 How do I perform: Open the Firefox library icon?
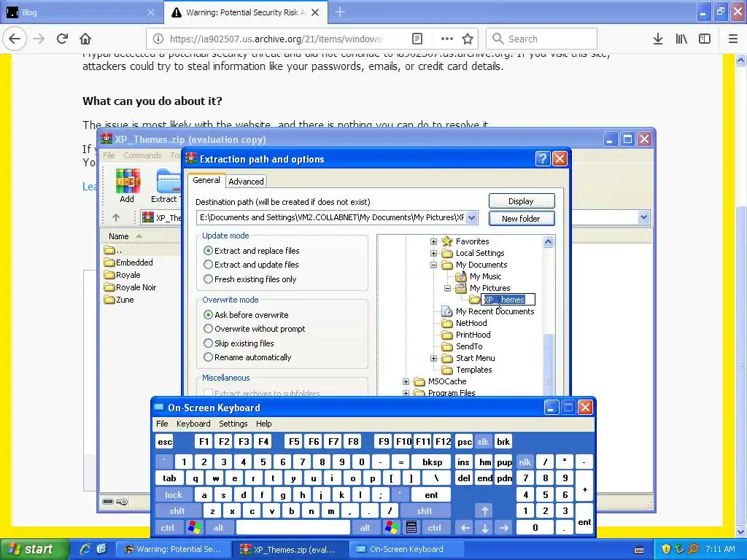[x=681, y=39]
